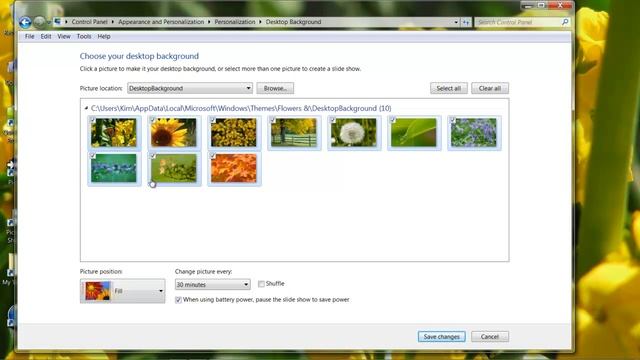
Task: Uncheck the white fence wallpaper checkbox
Action: pos(273,120)
